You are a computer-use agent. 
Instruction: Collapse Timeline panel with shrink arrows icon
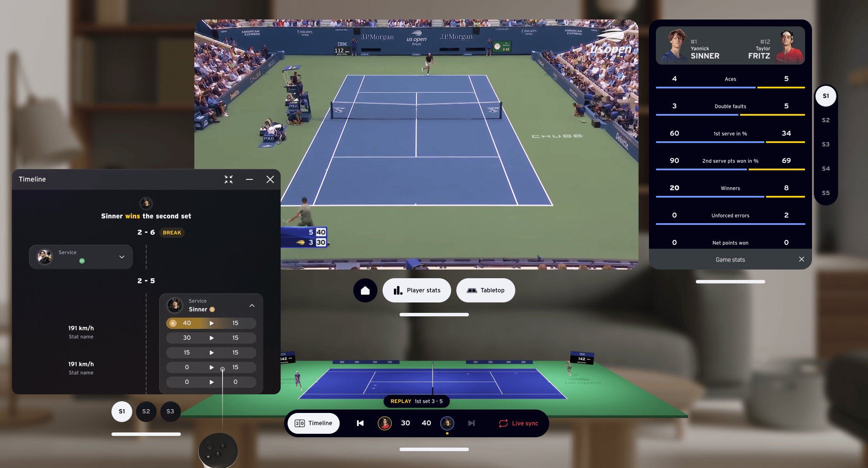229,179
